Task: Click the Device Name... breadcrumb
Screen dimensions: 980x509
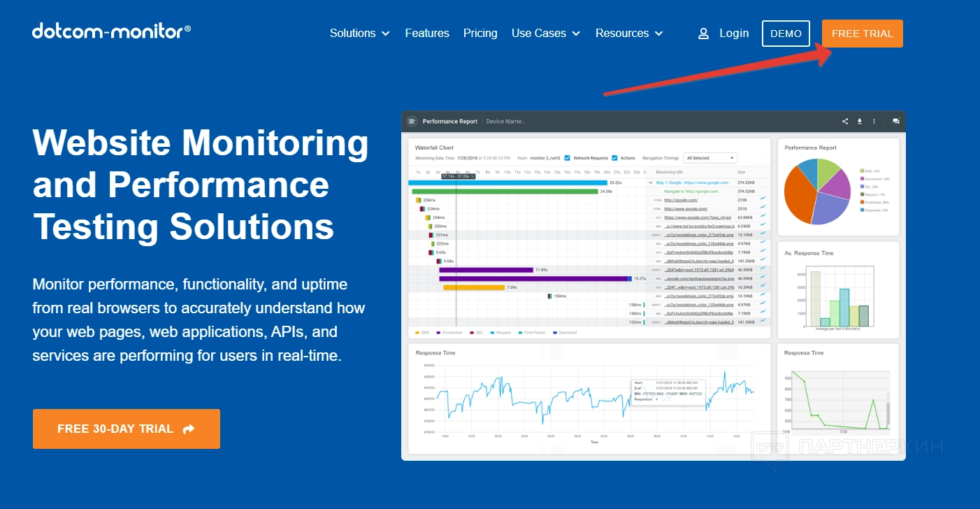Action: coord(505,122)
